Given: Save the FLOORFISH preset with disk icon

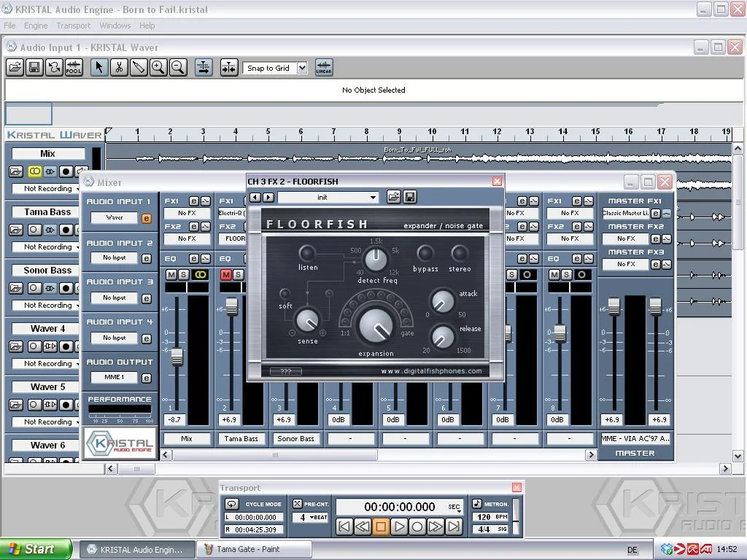Looking at the screenshot, I should tap(410, 197).
